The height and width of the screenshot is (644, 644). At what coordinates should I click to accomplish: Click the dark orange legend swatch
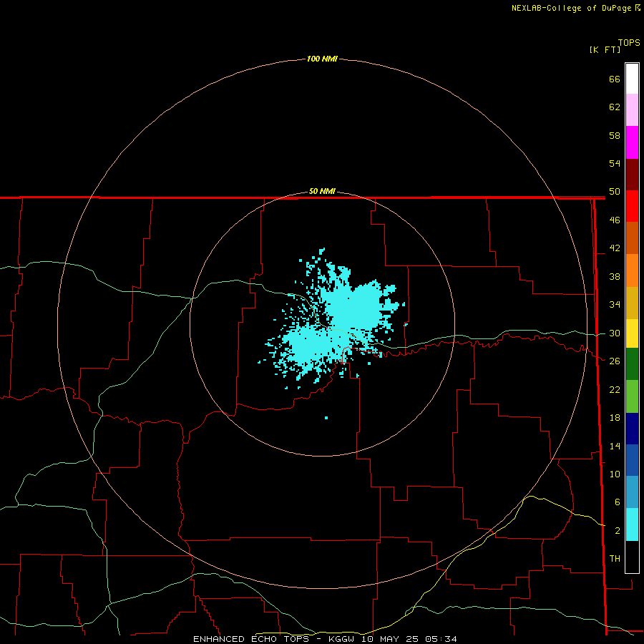tap(632, 238)
